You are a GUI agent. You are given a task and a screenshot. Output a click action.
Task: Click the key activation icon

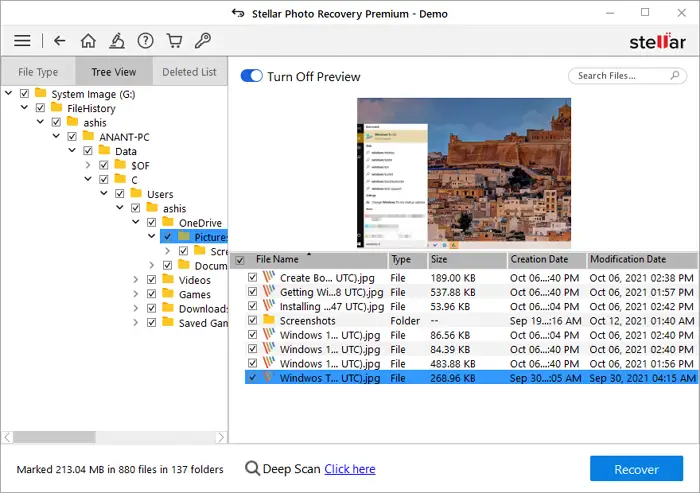(203, 41)
